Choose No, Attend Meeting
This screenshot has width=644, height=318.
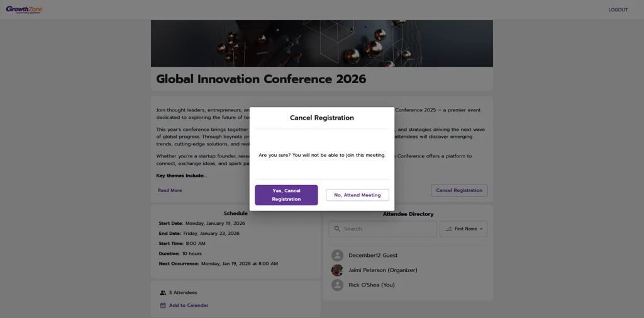(357, 195)
